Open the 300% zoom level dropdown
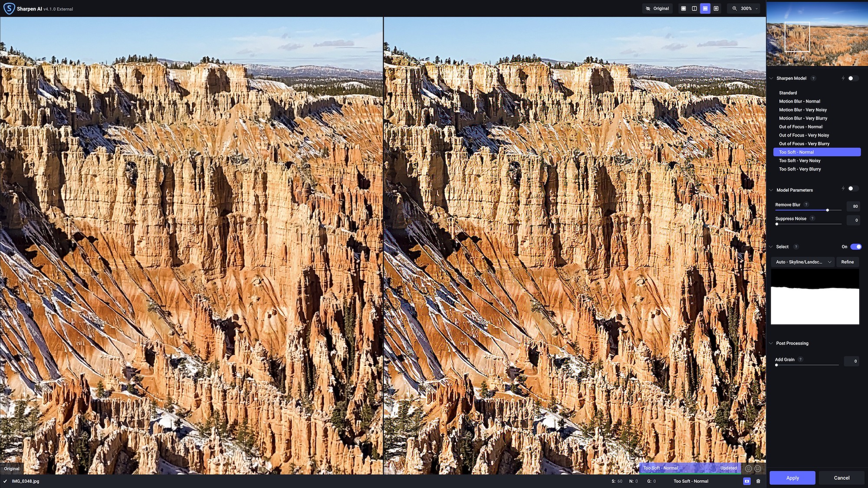The height and width of the screenshot is (488, 868). (746, 9)
